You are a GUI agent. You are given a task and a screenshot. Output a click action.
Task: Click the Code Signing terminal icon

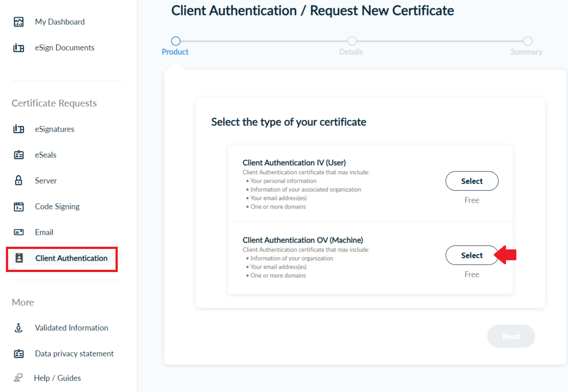pyautogui.click(x=19, y=207)
